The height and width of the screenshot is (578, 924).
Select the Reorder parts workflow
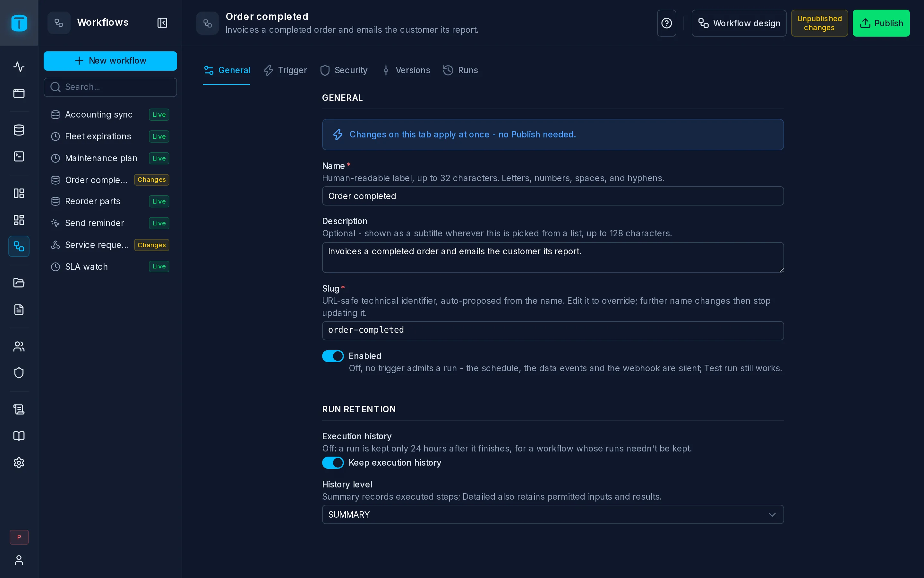tap(110, 201)
